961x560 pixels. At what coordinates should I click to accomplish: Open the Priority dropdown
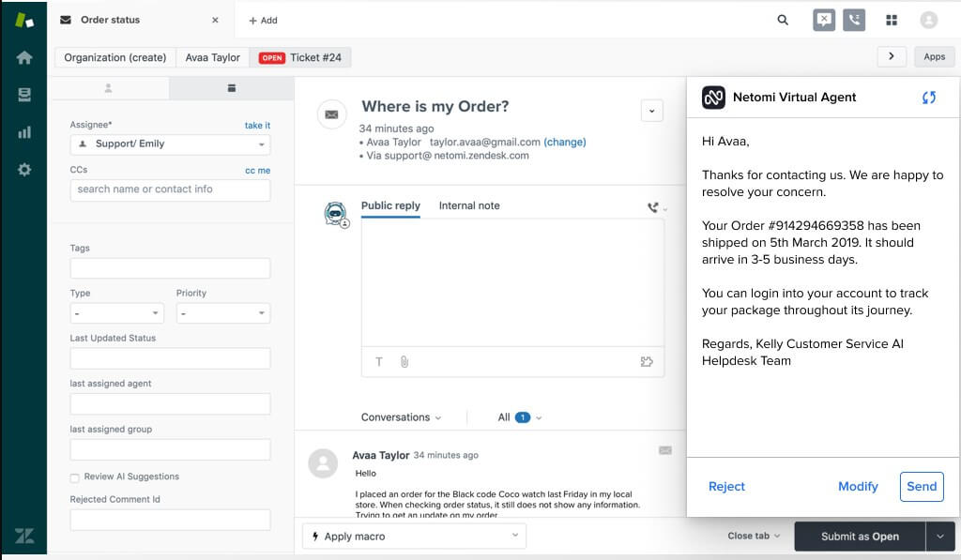[x=222, y=312]
